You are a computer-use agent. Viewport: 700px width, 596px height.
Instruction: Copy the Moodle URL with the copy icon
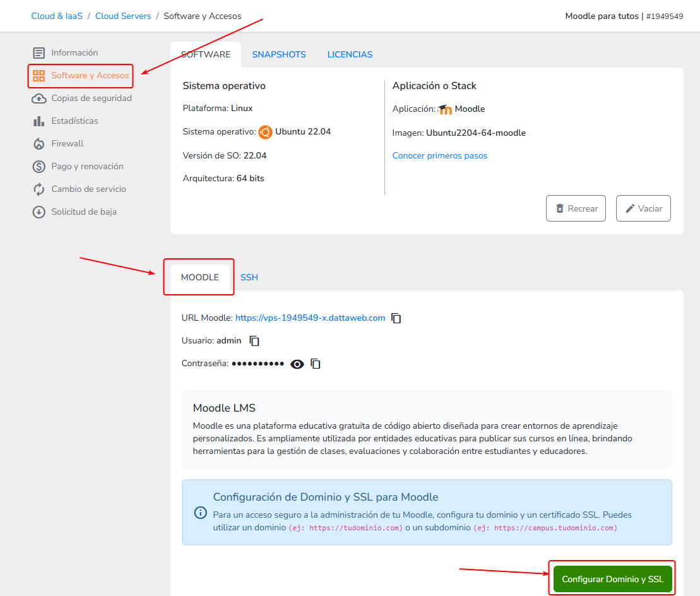396,318
